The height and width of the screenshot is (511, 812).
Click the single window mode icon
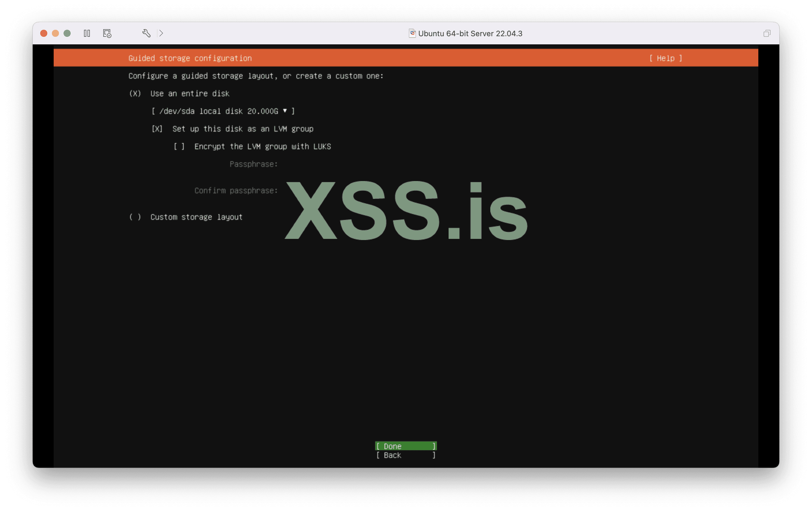[x=767, y=33]
